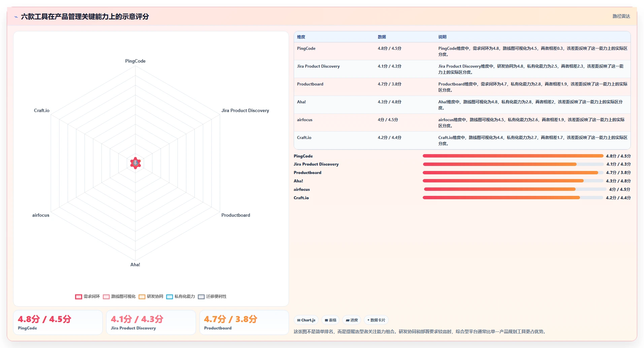This screenshot has width=644, height=348.
Task: Click the airfocus radar axis label
Action: click(x=41, y=215)
